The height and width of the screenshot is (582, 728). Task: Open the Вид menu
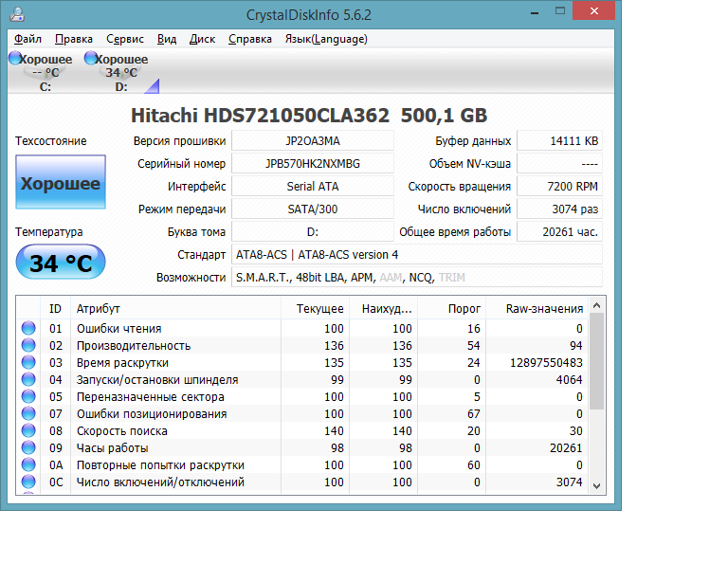point(167,39)
